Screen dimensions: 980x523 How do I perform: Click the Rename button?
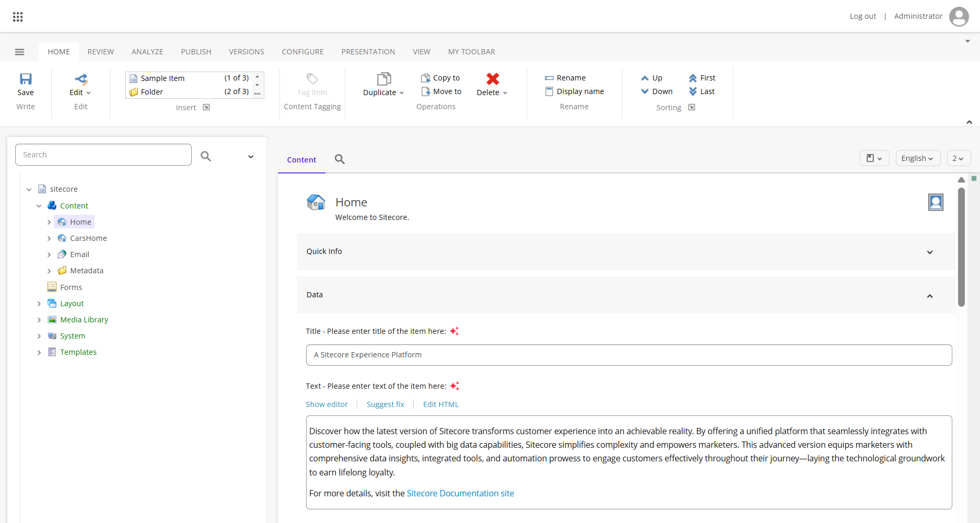coord(565,78)
